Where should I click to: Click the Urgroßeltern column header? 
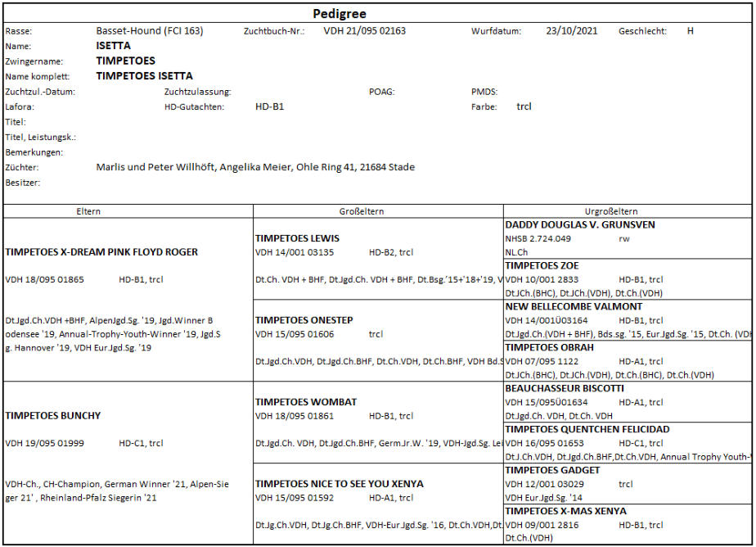tap(611, 211)
